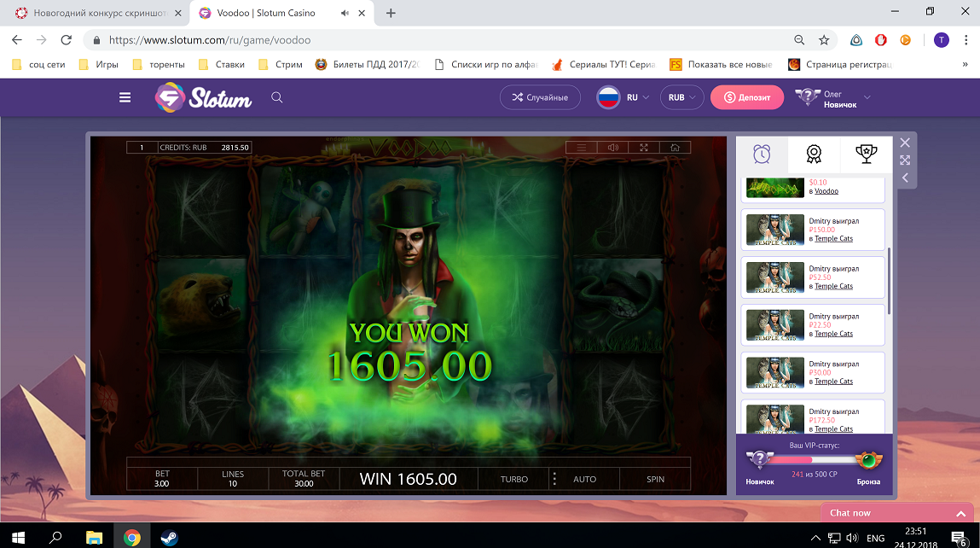
Task: Open the Игры bookmark folder
Action: [99, 64]
